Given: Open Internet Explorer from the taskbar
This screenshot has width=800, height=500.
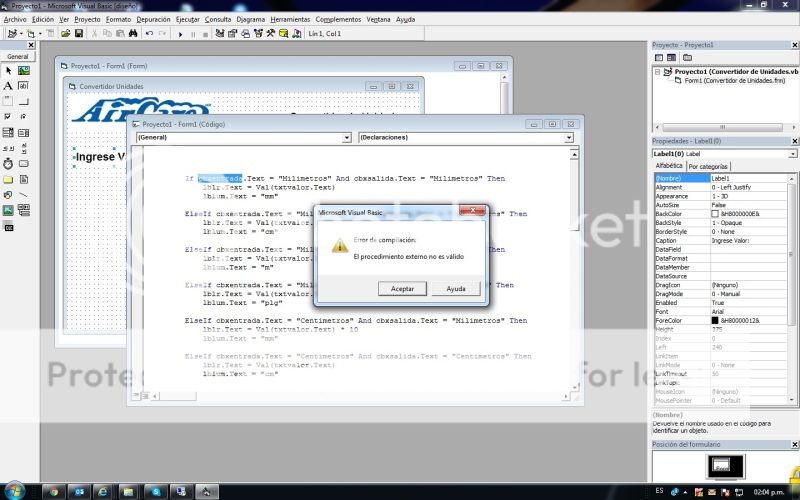Looking at the screenshot, I should tap(104, 492).
